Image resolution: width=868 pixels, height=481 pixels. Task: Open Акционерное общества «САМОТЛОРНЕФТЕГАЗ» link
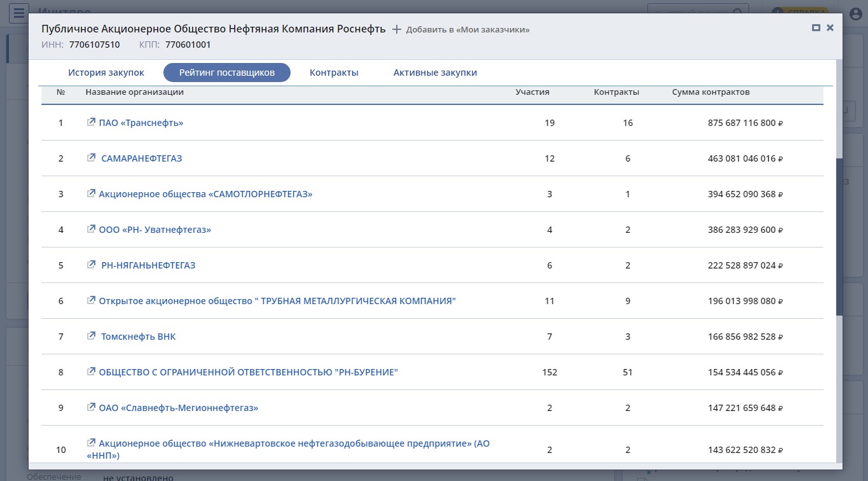[205, 194]
